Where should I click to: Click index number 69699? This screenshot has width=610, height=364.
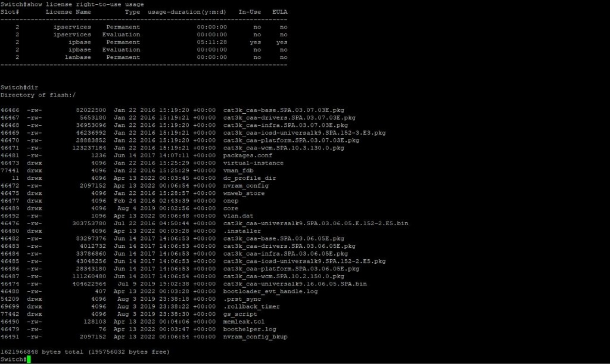10,306
